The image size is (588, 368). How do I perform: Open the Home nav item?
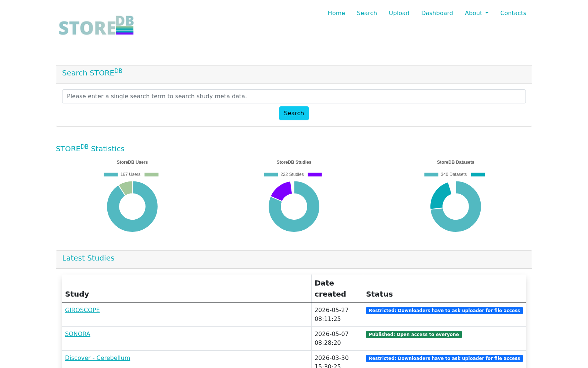336,13
